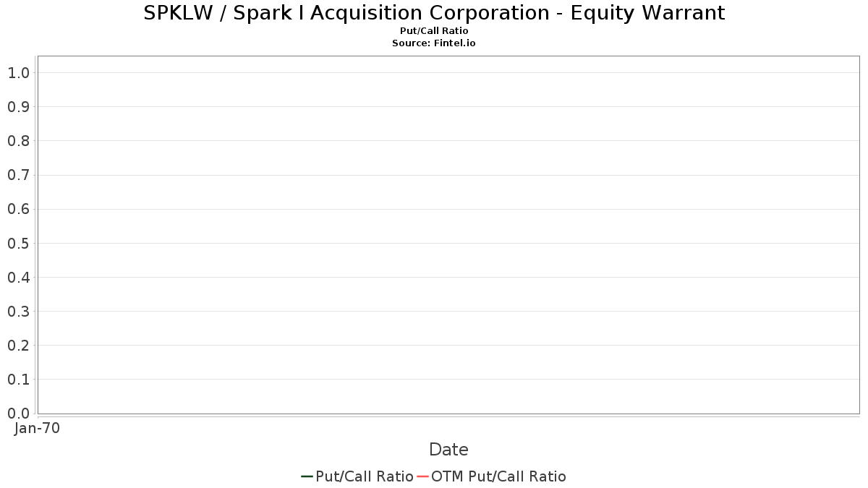The image size is (868, 488).
Task: Click the dark green Put/Call Ratio legend line
Action: click(x=307, y=476)
